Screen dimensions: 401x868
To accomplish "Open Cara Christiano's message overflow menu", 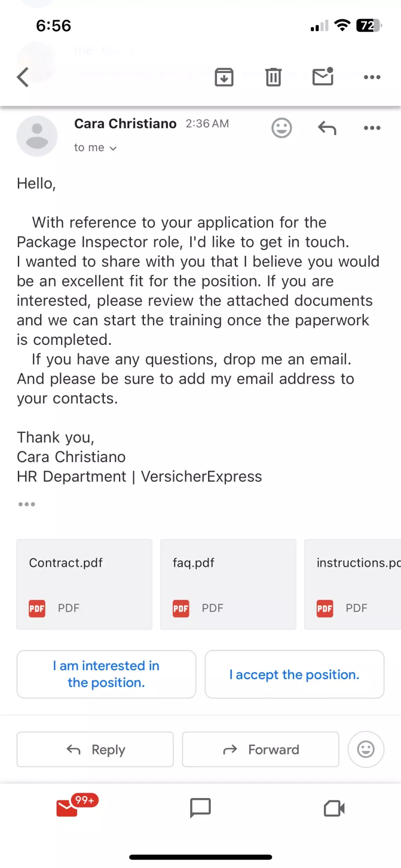I will (x=372, y=128).
